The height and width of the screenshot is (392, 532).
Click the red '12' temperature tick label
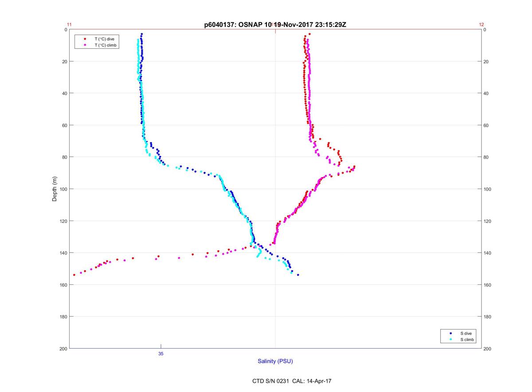coord(481,25)
